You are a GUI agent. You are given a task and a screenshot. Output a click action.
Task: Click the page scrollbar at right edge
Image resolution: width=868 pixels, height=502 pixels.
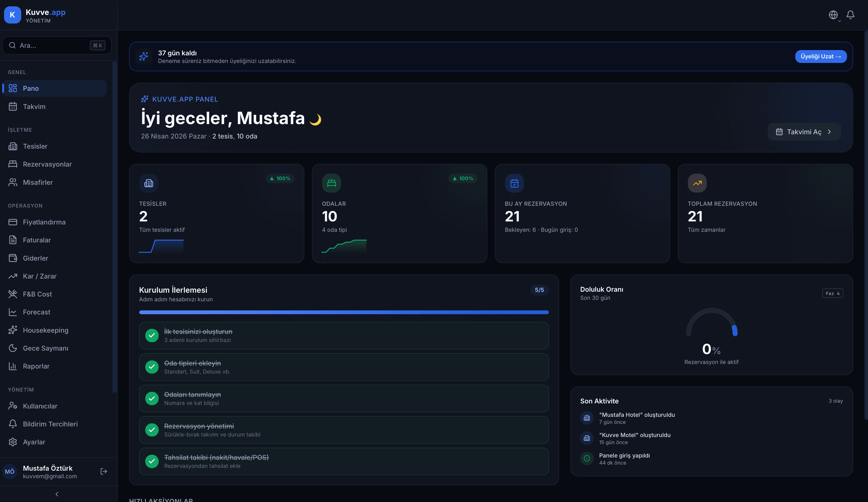tap(866, 225)
